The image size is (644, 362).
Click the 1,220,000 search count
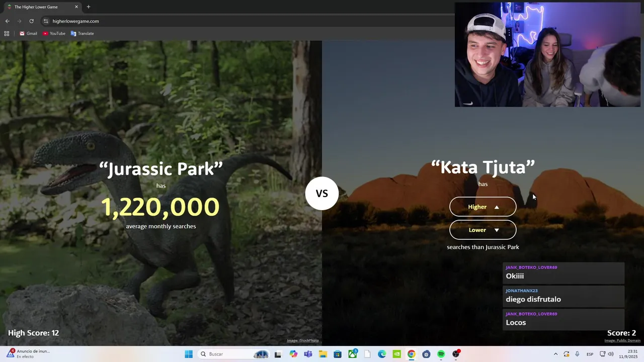[160, 207]
